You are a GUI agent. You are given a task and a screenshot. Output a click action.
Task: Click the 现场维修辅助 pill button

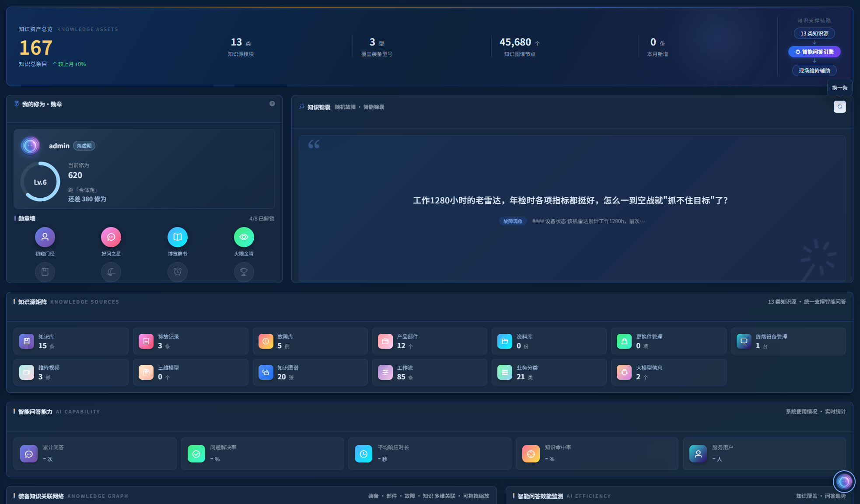(x=814, y=70)
